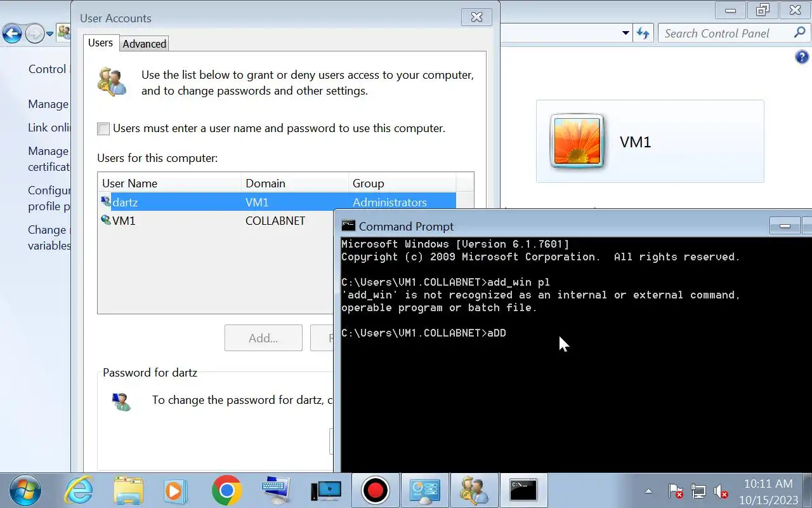Switch to the Control Panel taskbar icon
Viewport: 812px width, 508px height.
click(424, 491)
